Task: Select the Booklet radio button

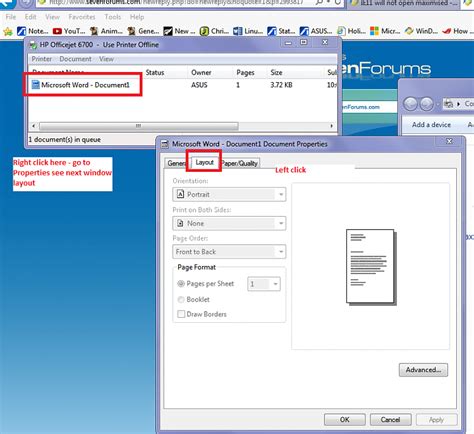Action: pos(181,299)
